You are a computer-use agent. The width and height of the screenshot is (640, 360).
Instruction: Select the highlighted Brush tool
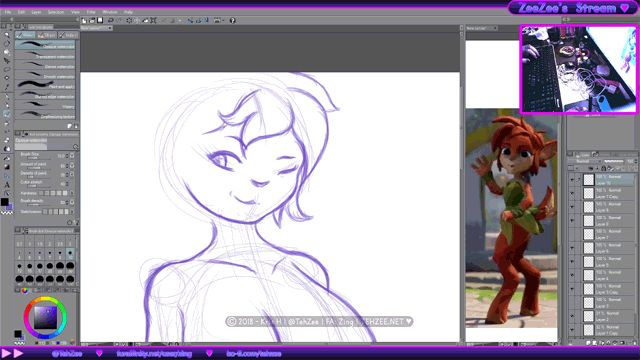[7, 114]
